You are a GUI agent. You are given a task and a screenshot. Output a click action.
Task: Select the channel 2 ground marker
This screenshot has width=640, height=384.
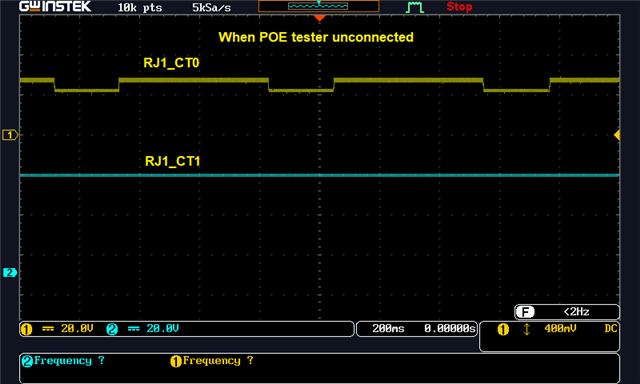[10, 272]
